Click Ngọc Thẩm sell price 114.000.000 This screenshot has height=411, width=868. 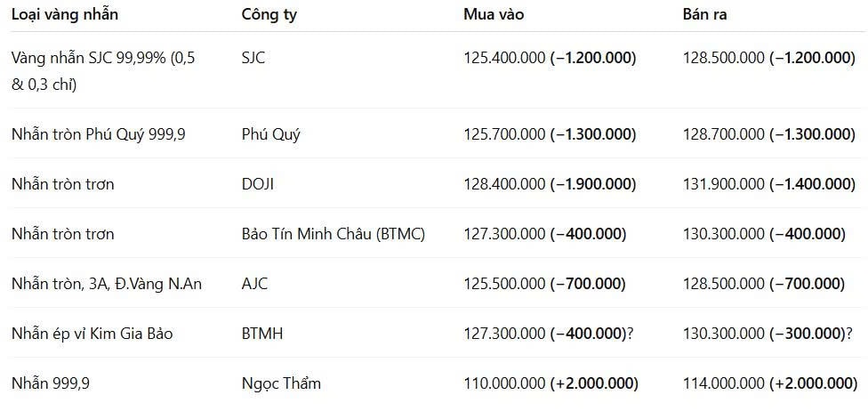[x=724, y=383]
